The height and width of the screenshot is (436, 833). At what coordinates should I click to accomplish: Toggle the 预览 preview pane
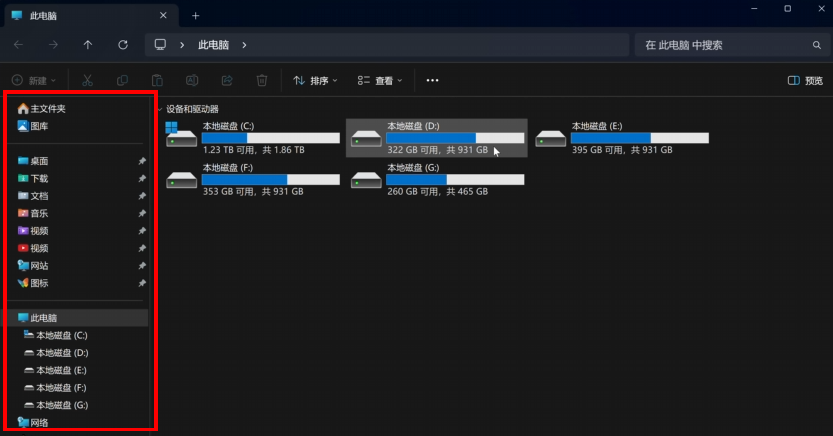(805, 81)
